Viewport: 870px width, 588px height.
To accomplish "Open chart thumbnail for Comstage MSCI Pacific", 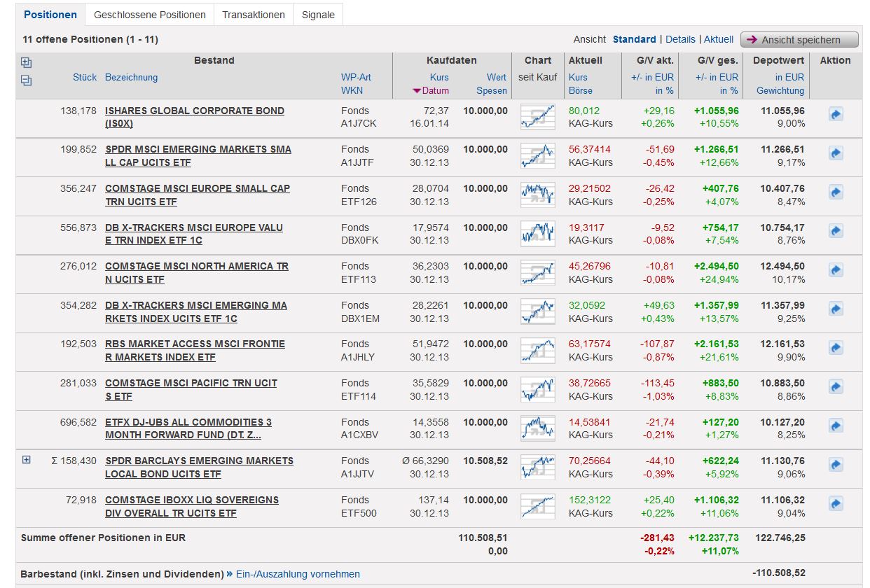I will tap(537, 389).
